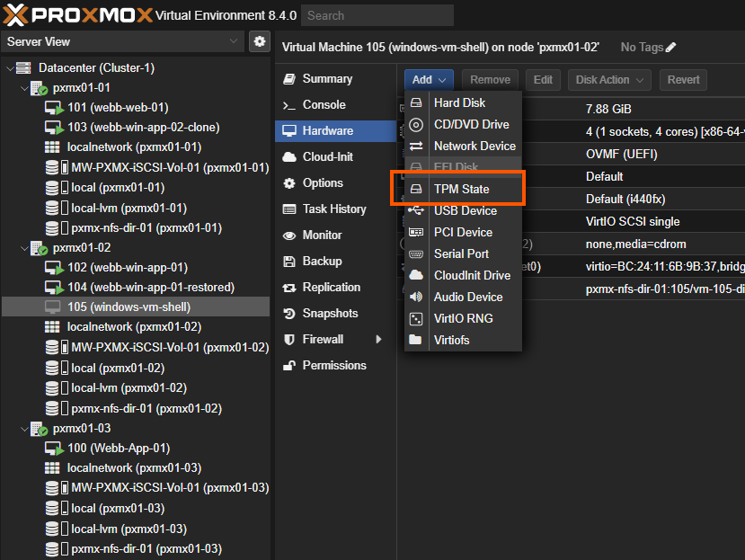This screenshot has width=745, height=560.
Task: Click the CloudInit Drive cloud icon
Action: (x=416, y=275)
